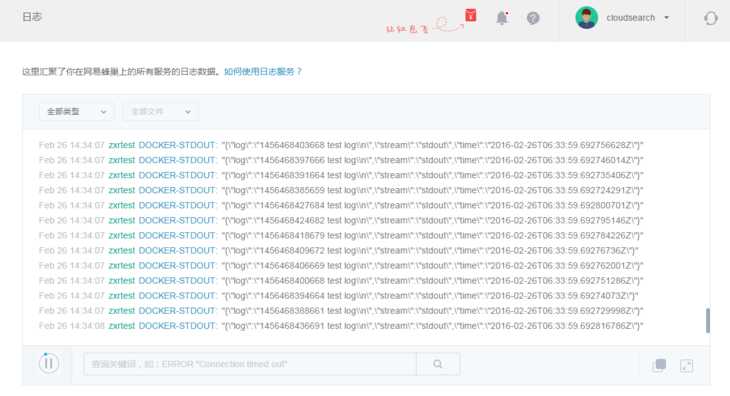
Task: Click the chat bubble icon in log footer
Action: (x=659, y=365)
